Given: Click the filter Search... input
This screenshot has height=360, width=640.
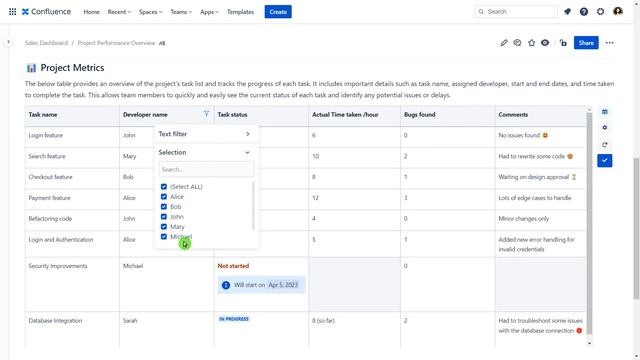Looking at the screenshot, I should tap(207, 169).
